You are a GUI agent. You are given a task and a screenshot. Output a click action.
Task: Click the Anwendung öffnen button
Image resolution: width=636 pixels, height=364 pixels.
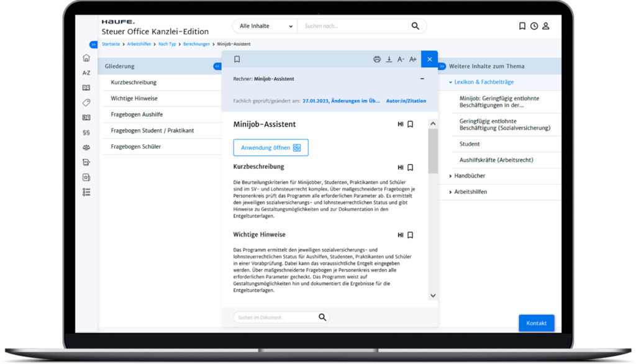(x=271, y=148)
